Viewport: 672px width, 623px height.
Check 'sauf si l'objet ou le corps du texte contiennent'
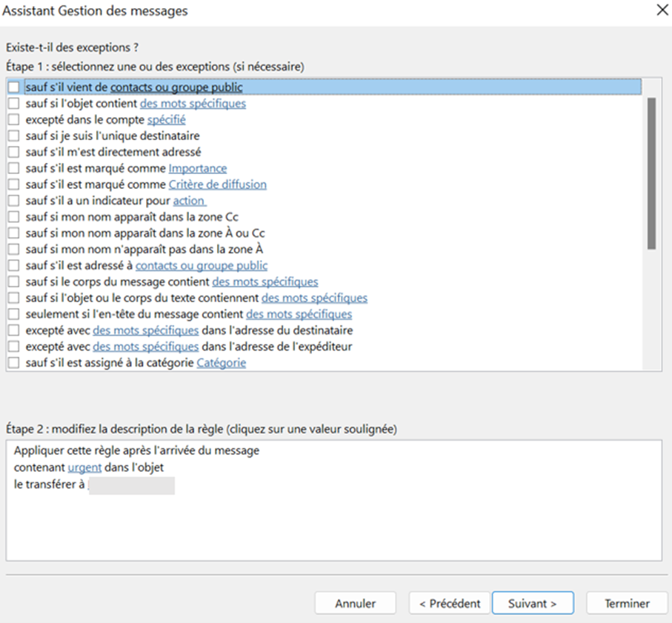pos(14,298)
